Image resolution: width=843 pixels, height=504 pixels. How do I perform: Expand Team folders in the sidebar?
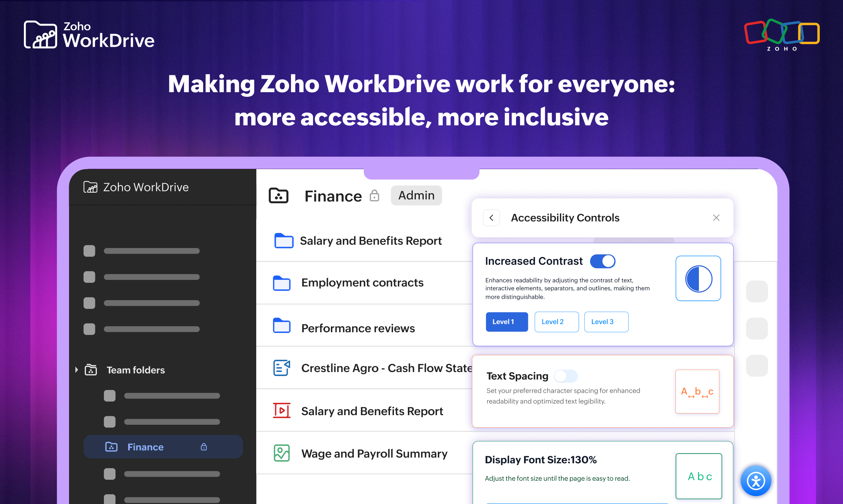(x=76, y=370)
